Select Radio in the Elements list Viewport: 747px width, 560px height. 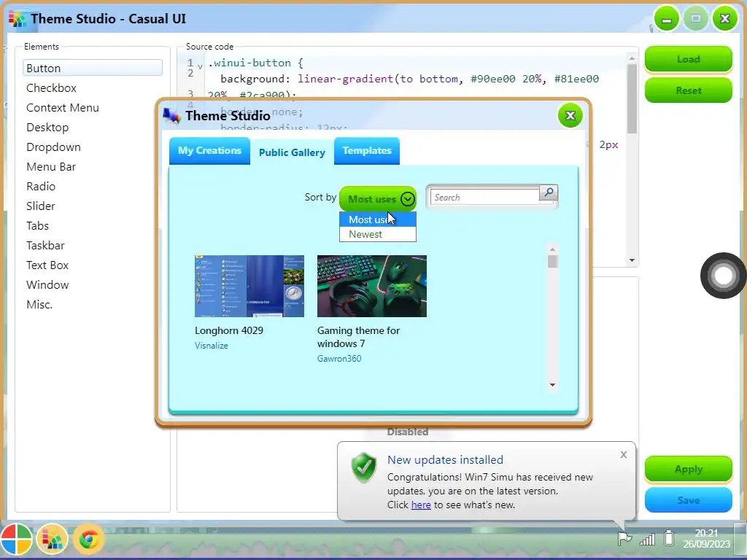coord(93,186)
